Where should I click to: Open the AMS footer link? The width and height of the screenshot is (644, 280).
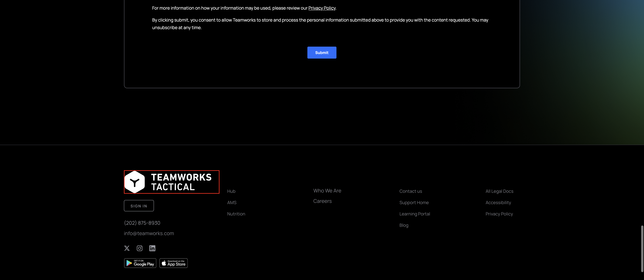[232, 202]
